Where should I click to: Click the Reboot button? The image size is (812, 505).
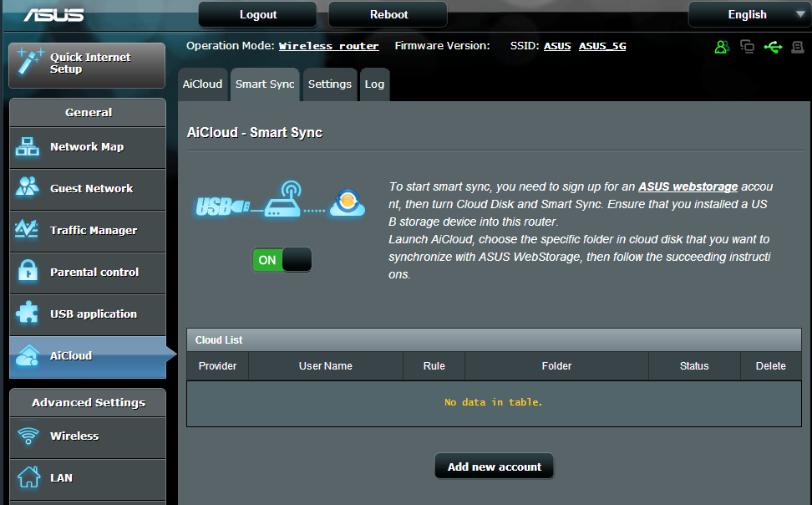coord(388,14)
